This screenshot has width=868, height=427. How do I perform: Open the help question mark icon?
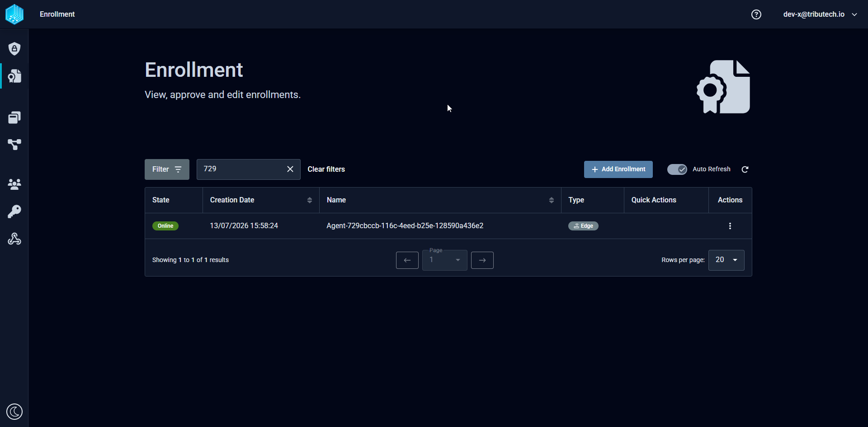(756, 14)
